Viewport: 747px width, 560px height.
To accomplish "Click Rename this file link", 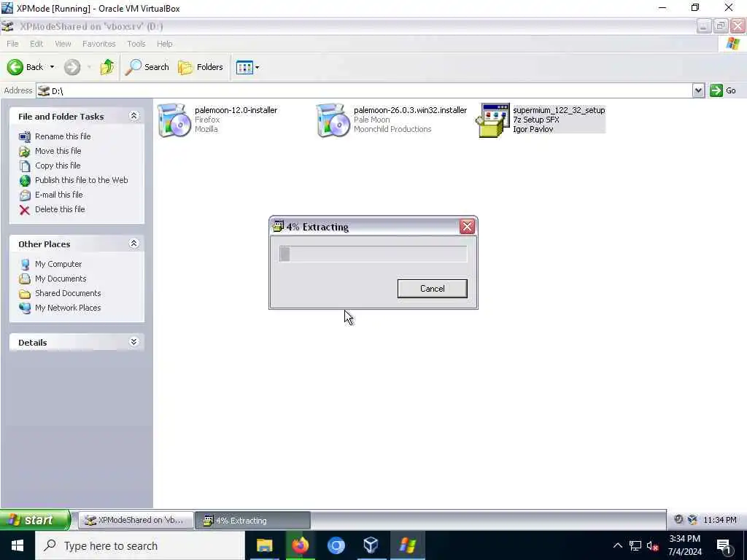I will click(x=63, y=136).
